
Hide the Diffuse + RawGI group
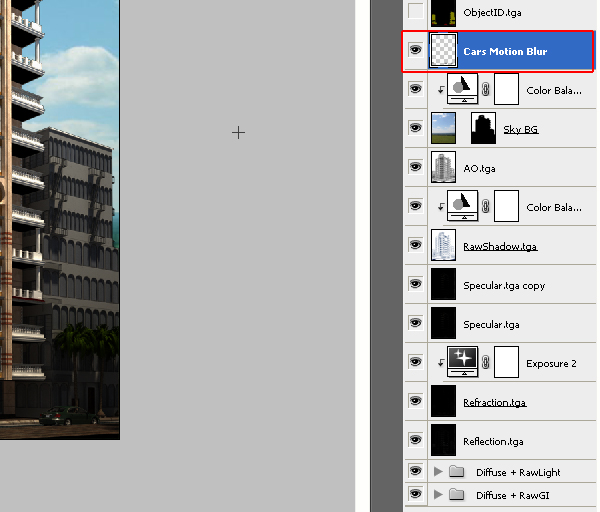[x=416, y=494]
